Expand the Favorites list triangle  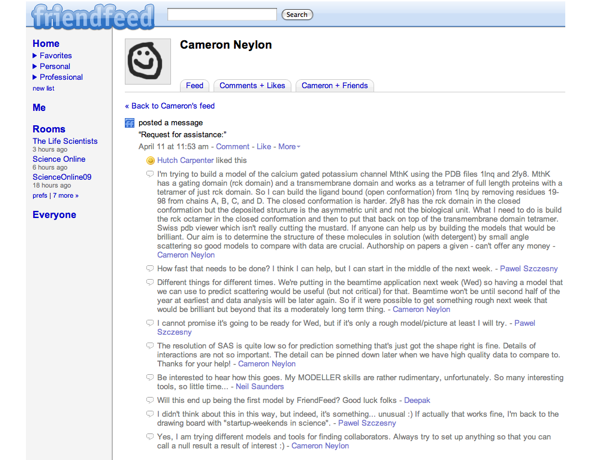[x=34, y=56]
